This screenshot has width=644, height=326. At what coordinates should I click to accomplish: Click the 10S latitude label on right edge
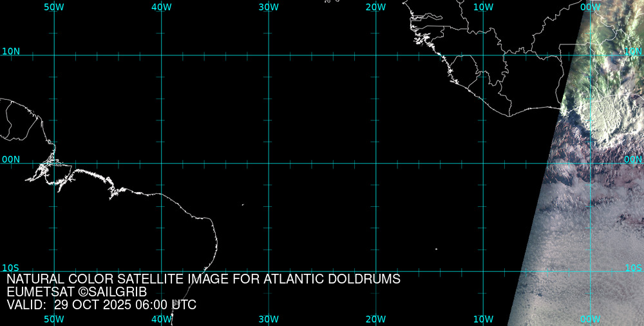click(x=634, y=267)
